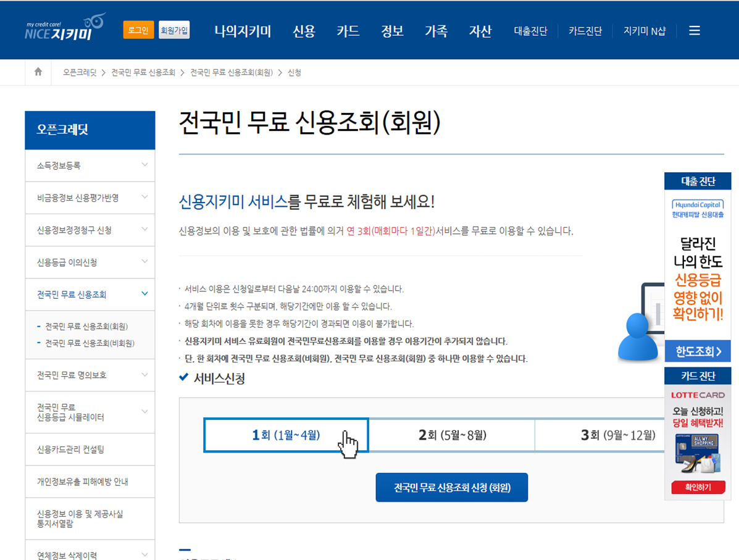The height and width of the screenshot is (560, 739).
Task: Select 전국민 무료 신용조회(회원) sidebar subitem
Action: (86, 326)
